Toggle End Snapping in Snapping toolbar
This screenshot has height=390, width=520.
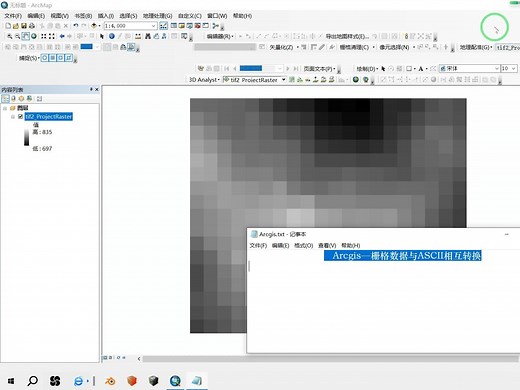(x=52, y=58)
